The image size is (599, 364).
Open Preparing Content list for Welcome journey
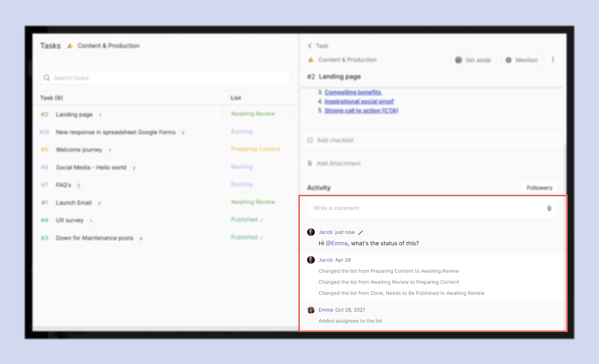point(255,149)
